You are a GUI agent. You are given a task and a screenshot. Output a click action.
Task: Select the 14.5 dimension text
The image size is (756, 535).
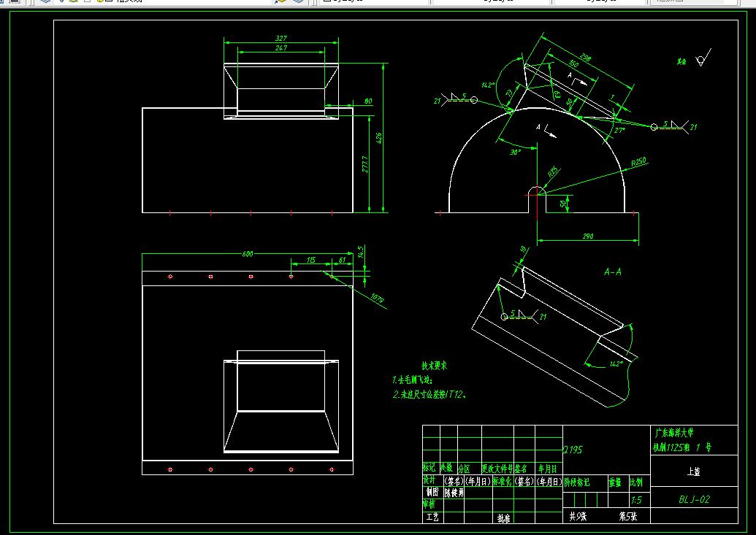360,252
